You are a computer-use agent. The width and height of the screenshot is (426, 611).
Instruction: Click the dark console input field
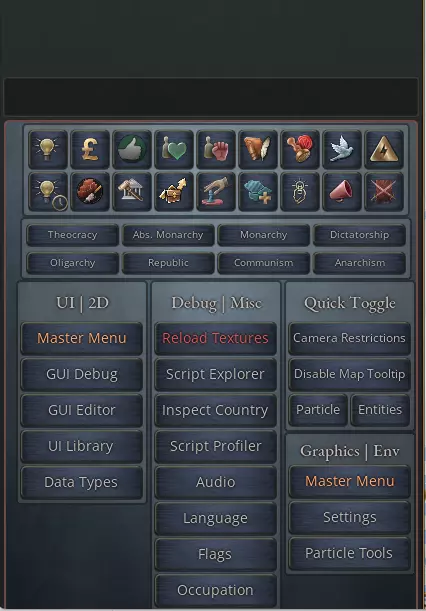(211, 97)
